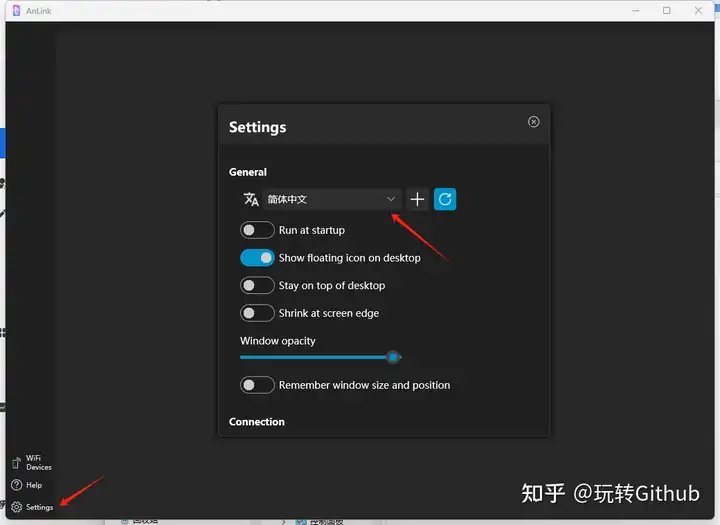This screenshot has width=720, height=525.
Task: Enable Remember window size and position
Action: click(x=257, y=385)
